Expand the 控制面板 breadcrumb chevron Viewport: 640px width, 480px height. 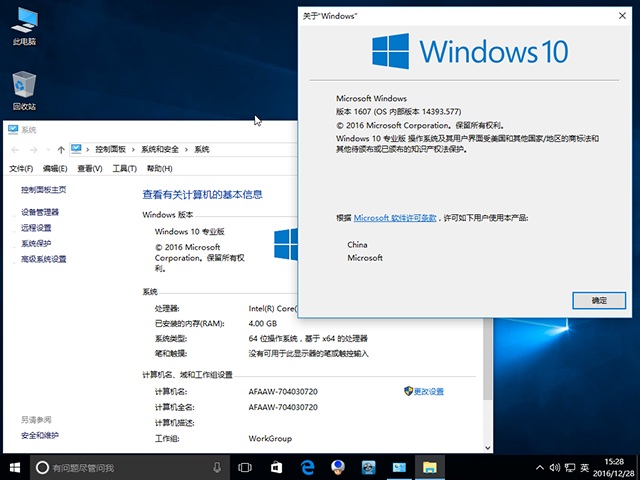[x=134, y=149]
